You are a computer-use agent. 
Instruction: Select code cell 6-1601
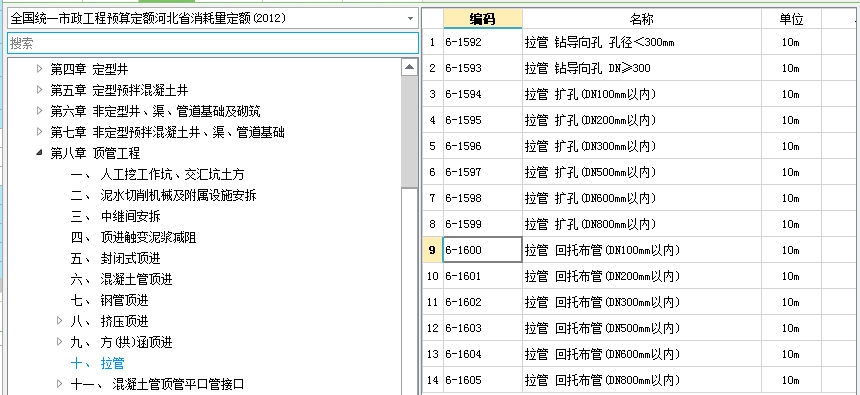point(483,276)
